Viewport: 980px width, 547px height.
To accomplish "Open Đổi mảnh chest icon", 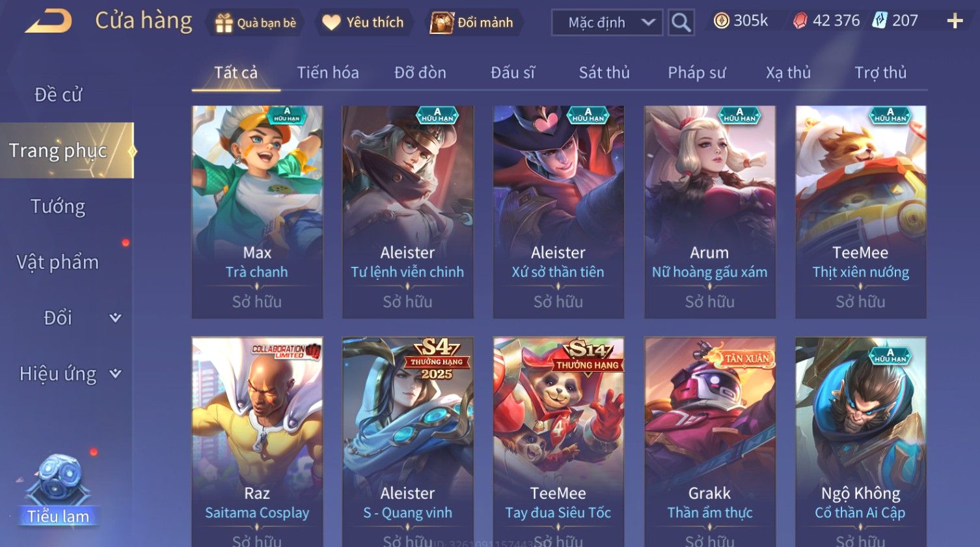I will coord(442,23).
